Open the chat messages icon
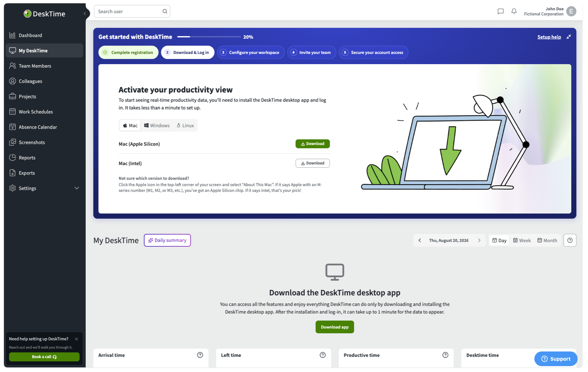The image size is (588, 372). click(x=500, y=11)
